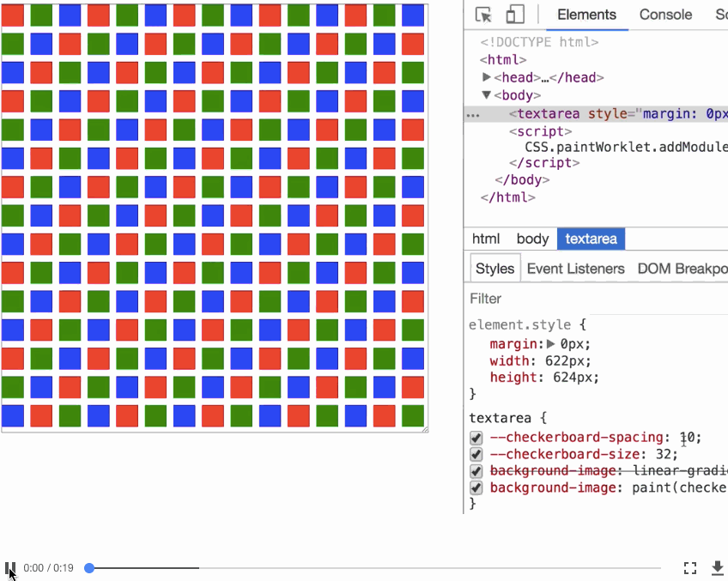Switch to the Elements tab
The image size is (728, 581).
[x=587, y=15]
